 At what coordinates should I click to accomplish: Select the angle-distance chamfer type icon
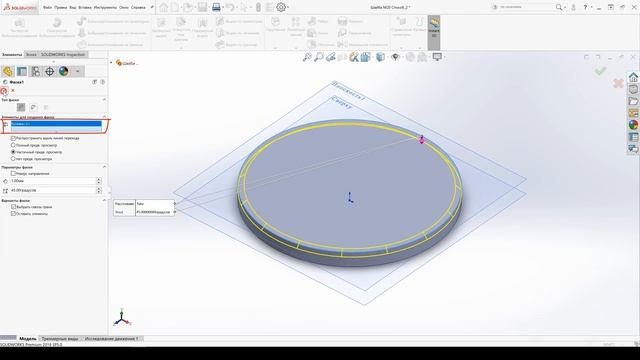(21, 107)
